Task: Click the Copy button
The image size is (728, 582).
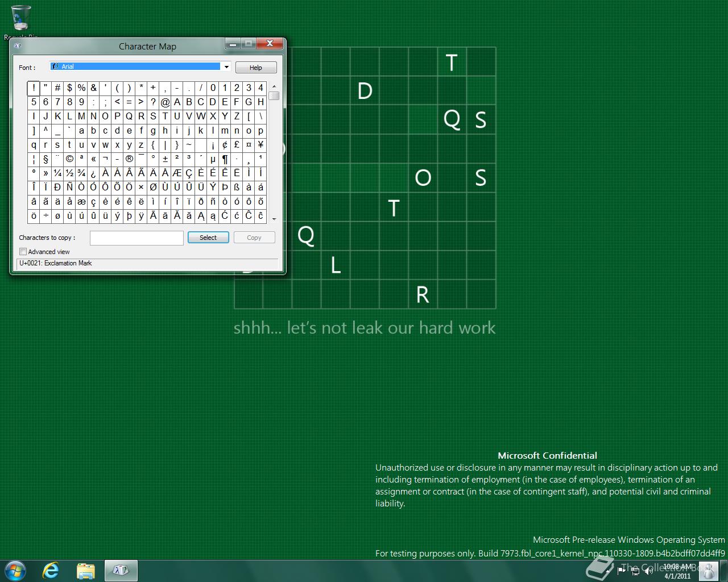Action: pyautogui.click(x=254, y=238)
